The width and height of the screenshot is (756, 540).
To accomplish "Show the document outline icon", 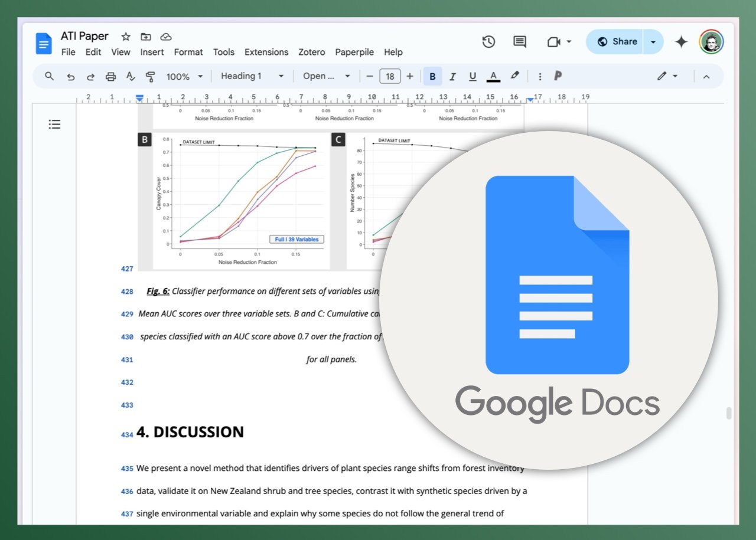I will 54,124.
